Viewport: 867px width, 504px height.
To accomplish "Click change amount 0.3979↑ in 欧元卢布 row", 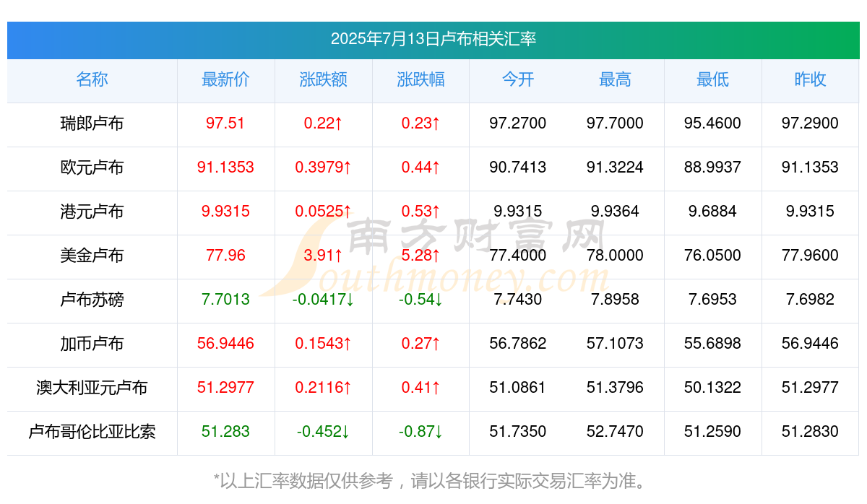I will click(323, 168).
